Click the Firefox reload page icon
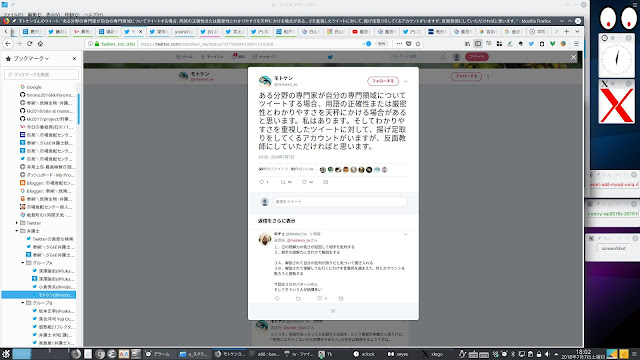The width and height of the screenshot is (640, 360). tap(29, 44)
